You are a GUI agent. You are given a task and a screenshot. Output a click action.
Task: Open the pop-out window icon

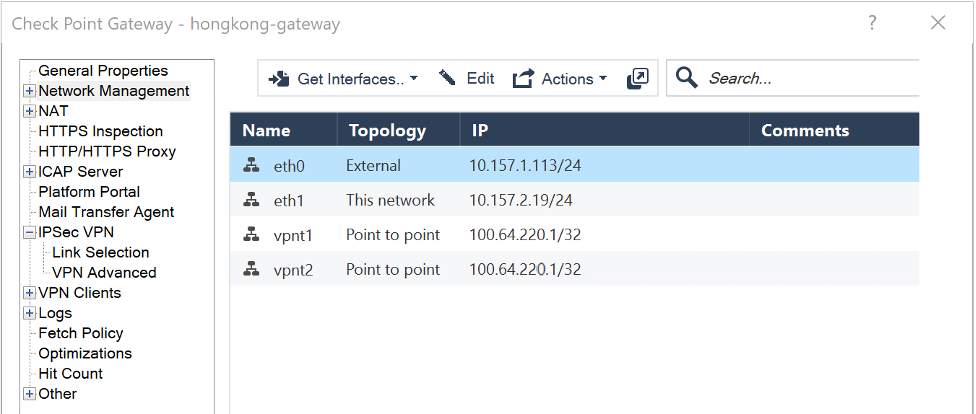tap(637, 78)
